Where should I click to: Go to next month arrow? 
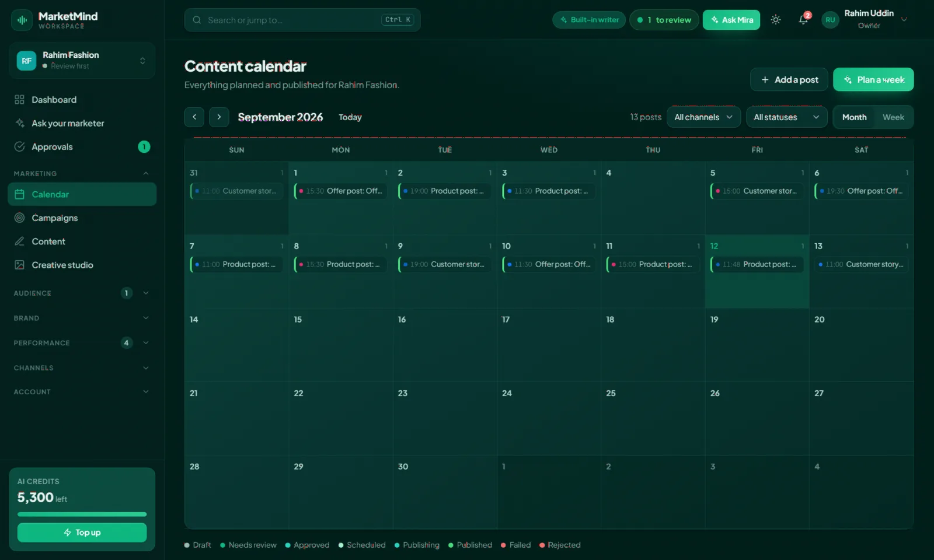(x=219, y=117)
